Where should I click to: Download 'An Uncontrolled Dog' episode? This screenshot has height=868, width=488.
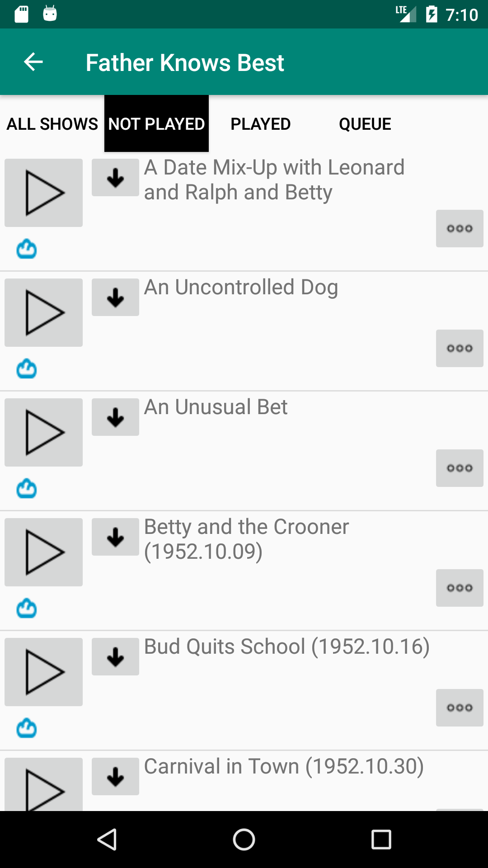point(115,297)
